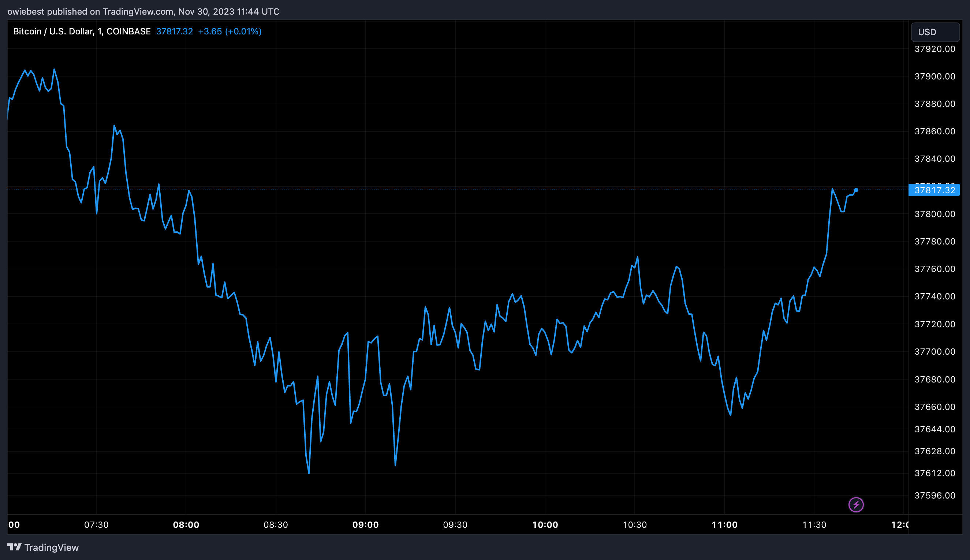Click the 37644.00 price axis label
Viewport: 970px width, 560px height.
coord(934,429)
